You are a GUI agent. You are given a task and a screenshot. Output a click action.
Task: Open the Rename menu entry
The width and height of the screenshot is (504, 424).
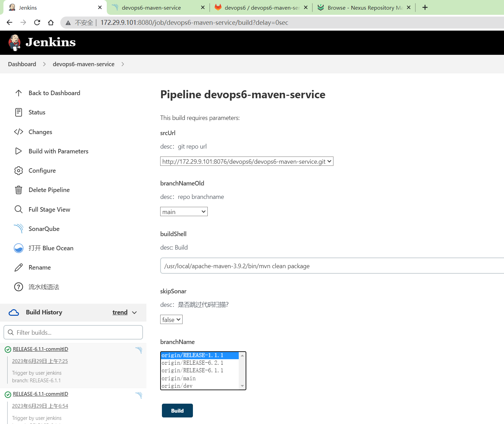(x=40, y=267)
